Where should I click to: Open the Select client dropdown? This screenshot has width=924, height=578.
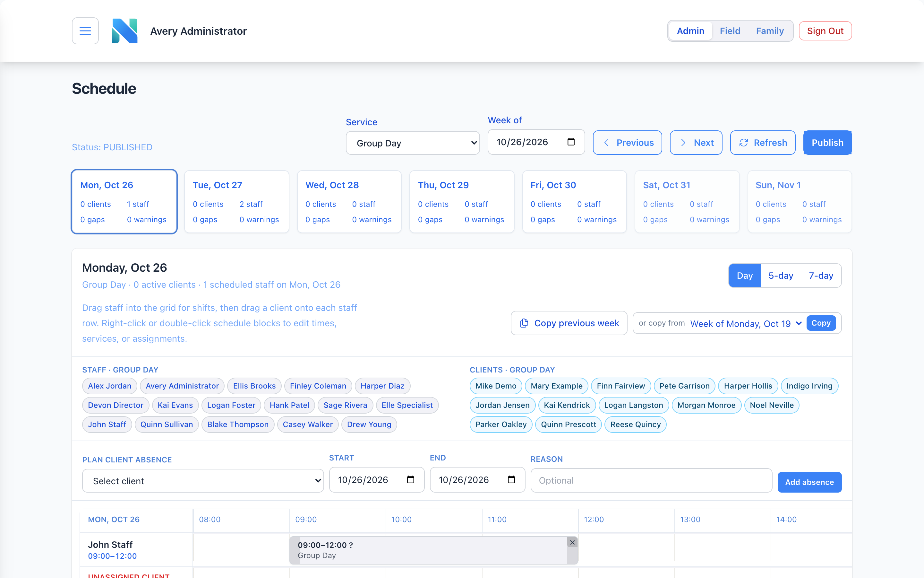point(203,481)
